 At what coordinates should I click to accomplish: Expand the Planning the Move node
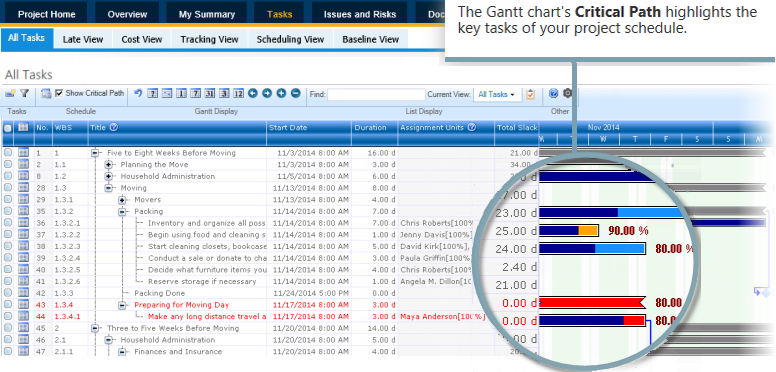tap(109, 165)
